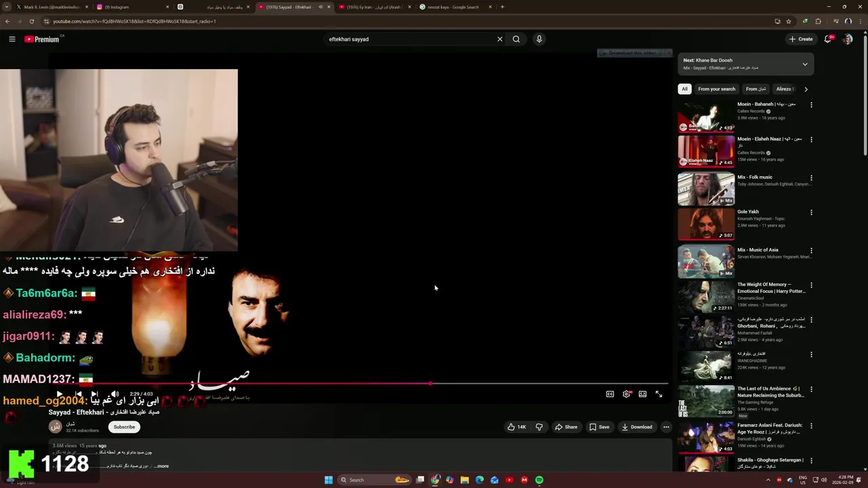868x488 pixels.
Task: Bookmark this page with star icon
Action: pos(789,21)
